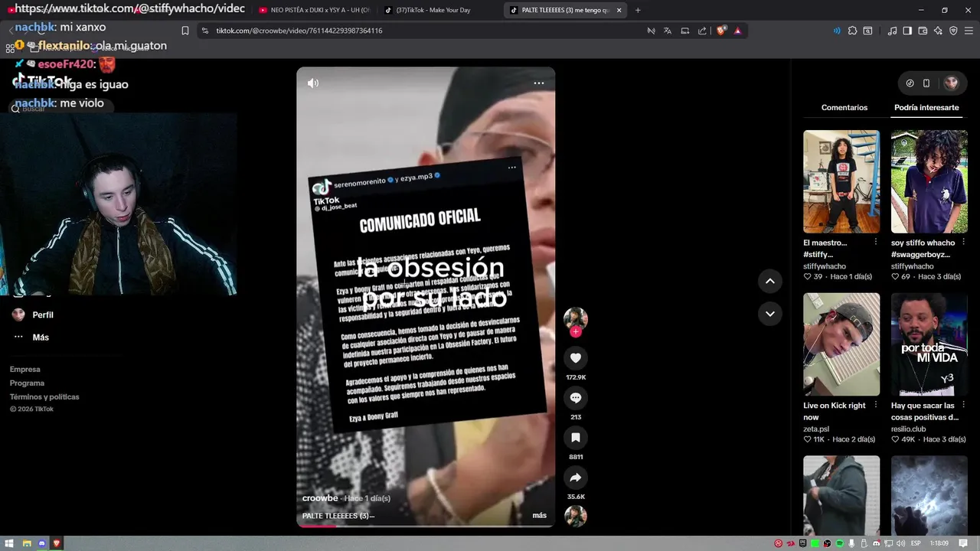Viewport: 980px width, 551px height.
Task: Open Brave browser taskbar icon
Action: pos(57,543)
